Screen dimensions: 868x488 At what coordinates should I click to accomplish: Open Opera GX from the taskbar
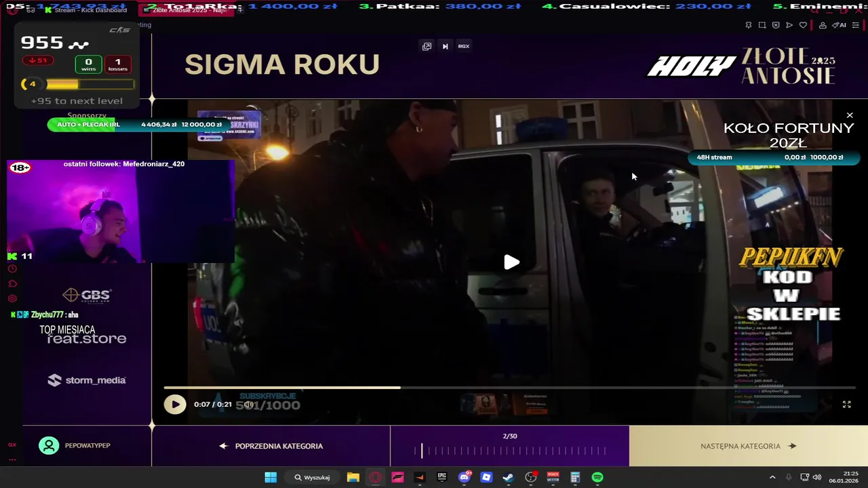pyautogui.click(x=375, y=477)
